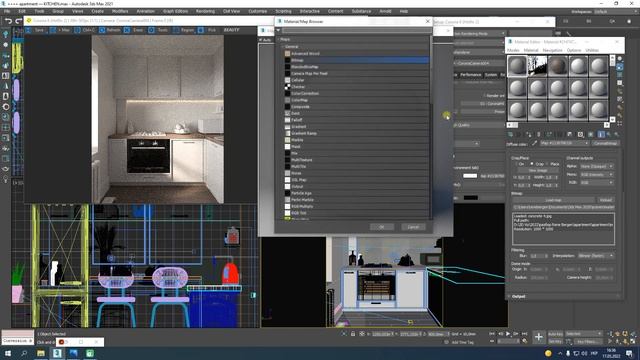Viewport: 640px width, 360px height.
Task: Open the BEAUTY render element dropdown
Action: 231,30
